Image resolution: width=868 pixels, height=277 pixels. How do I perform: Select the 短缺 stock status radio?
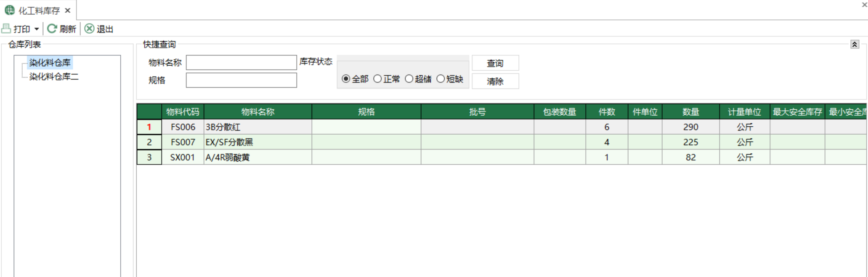pos(441,79)
